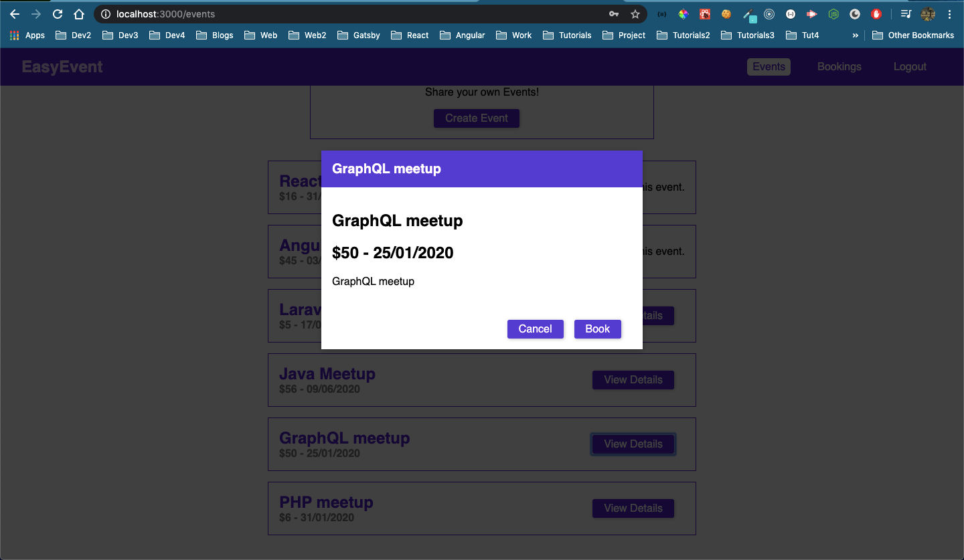Open the media control playlist icon
Screen dimensions: 964x560
pos(906,14)
